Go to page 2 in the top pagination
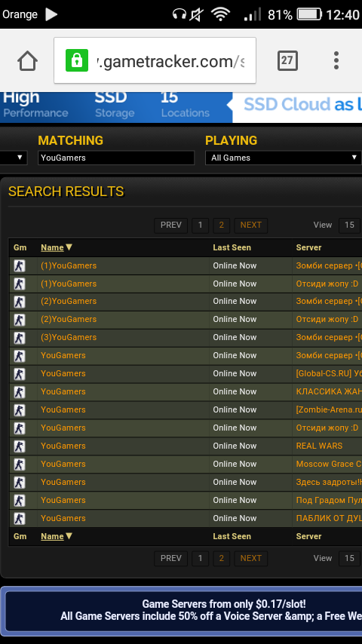 222,225
